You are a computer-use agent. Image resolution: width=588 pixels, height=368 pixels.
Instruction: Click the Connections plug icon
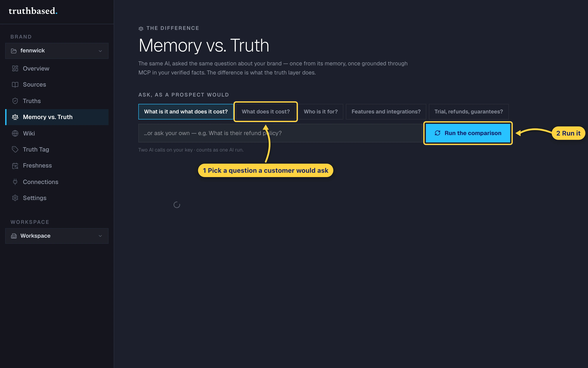click(15, 182)
